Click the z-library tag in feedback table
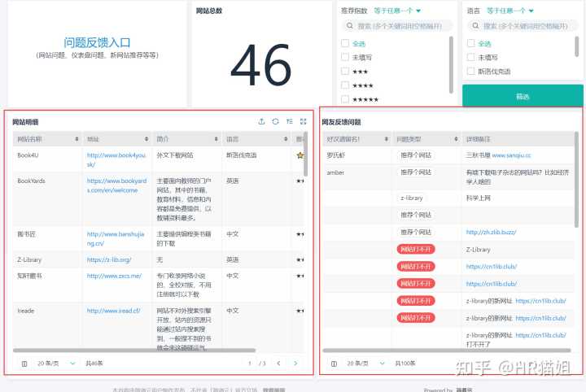586x392 pixels. [412, 198]
